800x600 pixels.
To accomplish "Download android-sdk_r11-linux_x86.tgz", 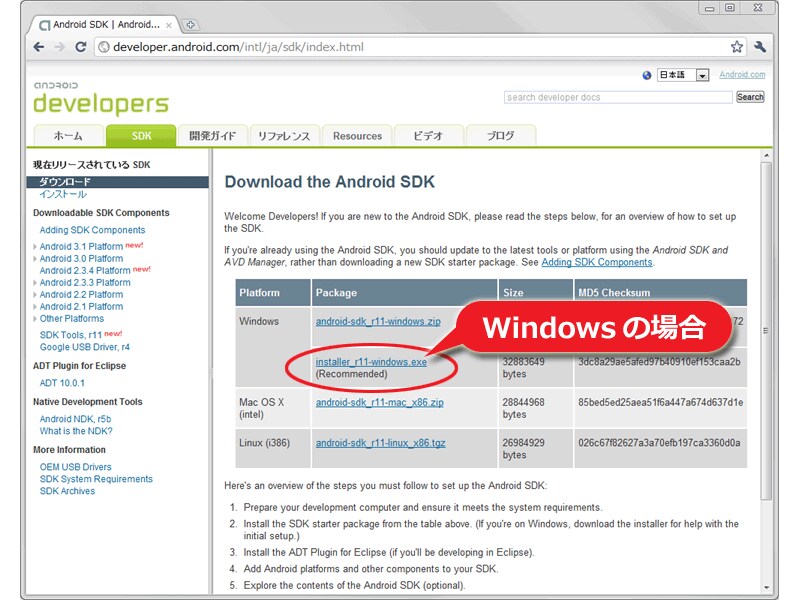I will tap(381, 443).
